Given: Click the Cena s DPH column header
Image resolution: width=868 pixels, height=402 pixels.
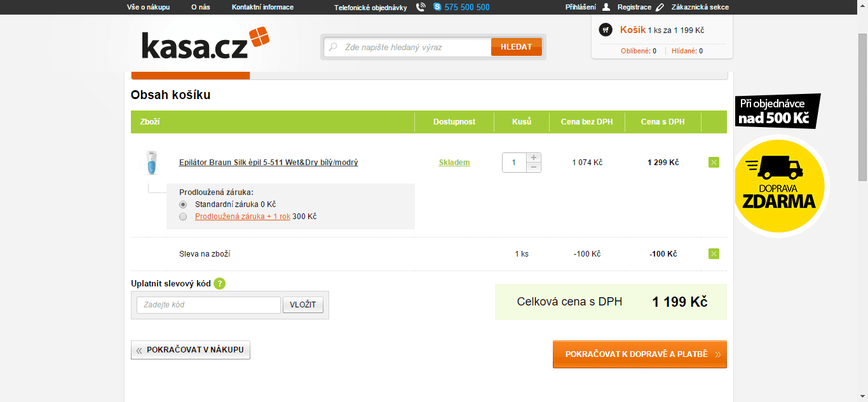Looking at the screenshot, I should [663, 121].
